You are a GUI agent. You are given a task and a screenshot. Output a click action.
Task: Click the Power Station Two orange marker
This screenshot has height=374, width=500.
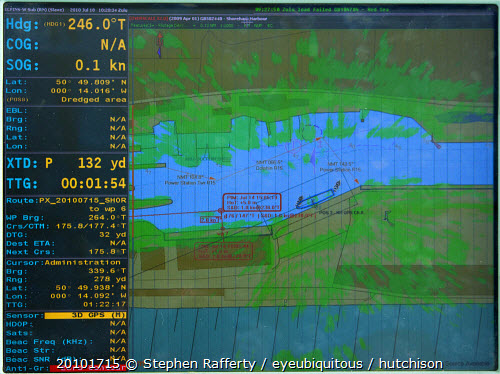coord(212,179)
